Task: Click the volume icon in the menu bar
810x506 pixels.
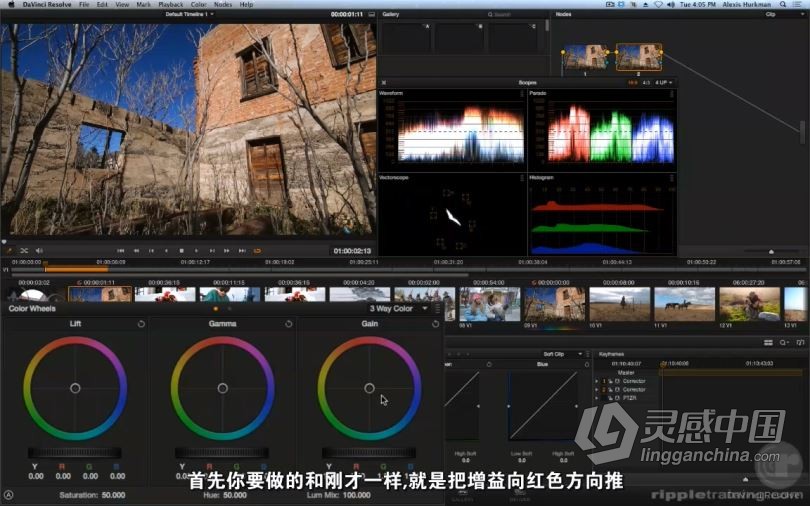Action: (x=671, y=4)
